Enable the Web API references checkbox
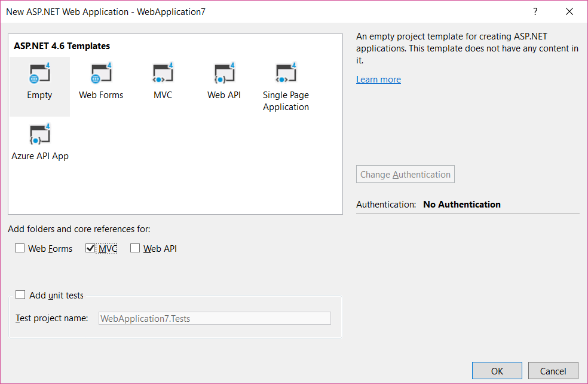The image size is (588, 384). [x=135, y=248]
